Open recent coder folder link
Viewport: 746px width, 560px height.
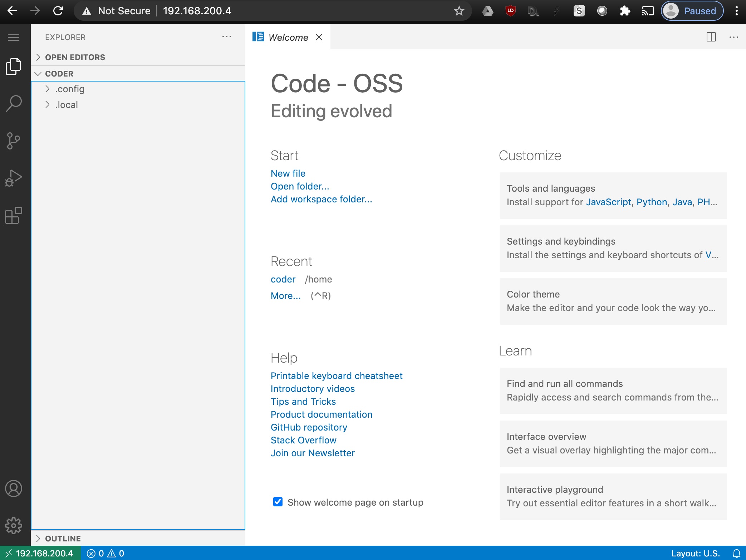(x=283, y=279)
